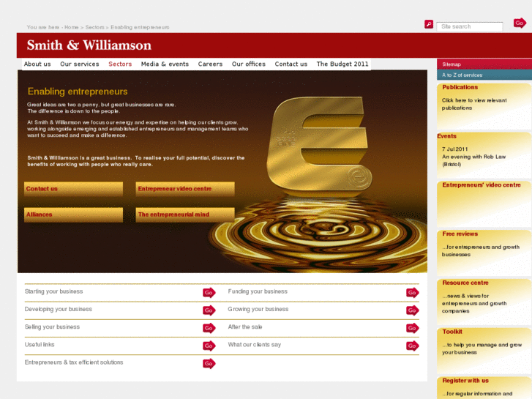Click into the Site search field
Screen dimensions: 532x399
[x=470, y=26]
